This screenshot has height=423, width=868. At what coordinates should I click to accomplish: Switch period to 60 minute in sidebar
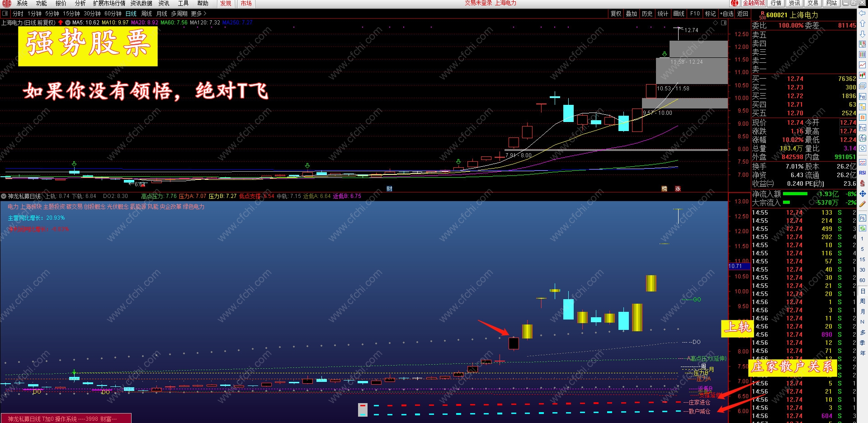pyautogui.click(x=863, y=280)
